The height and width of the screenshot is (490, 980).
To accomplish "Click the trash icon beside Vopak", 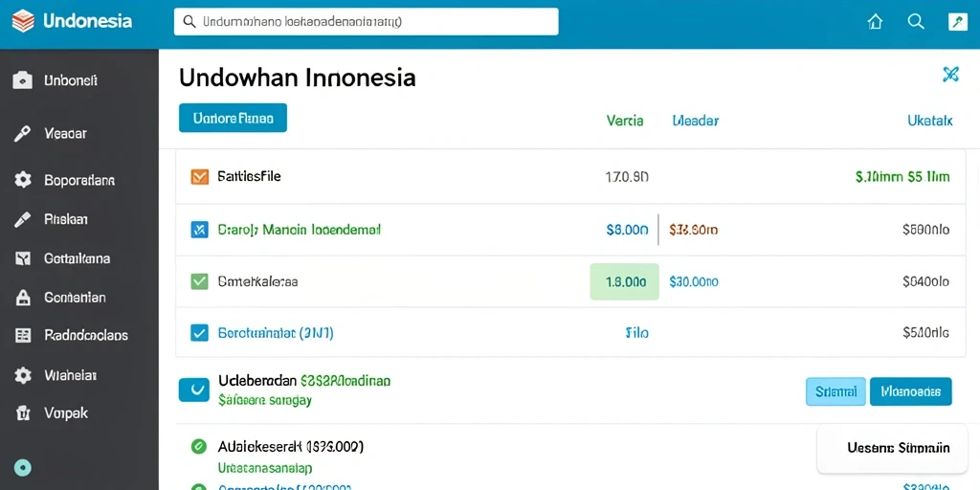I will (x=23, y=413).
